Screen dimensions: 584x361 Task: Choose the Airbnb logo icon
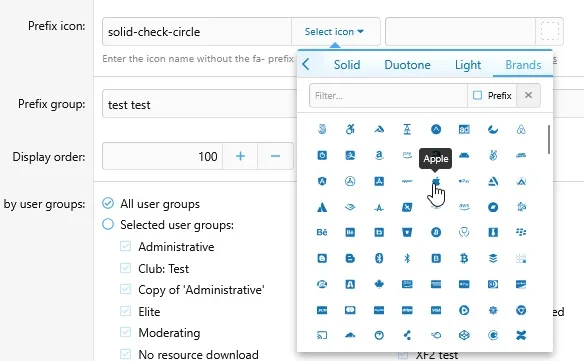coord(521,129)
